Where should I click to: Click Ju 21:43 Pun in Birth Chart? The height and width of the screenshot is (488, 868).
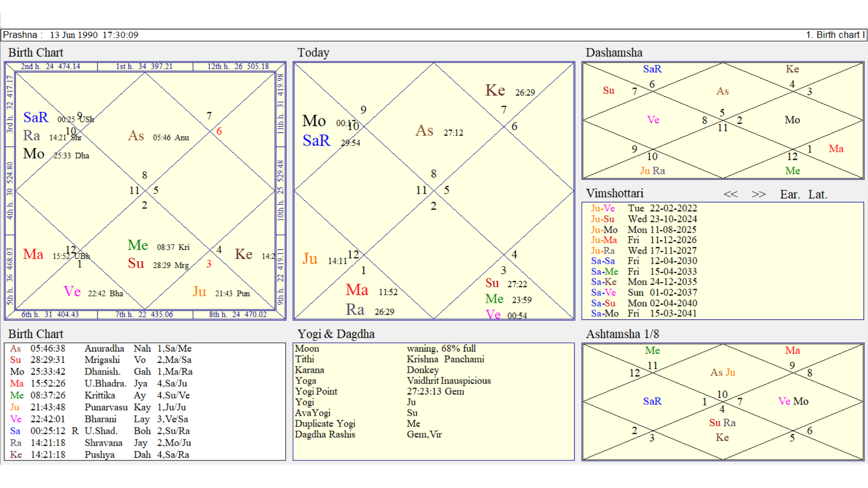pos(221,292)
